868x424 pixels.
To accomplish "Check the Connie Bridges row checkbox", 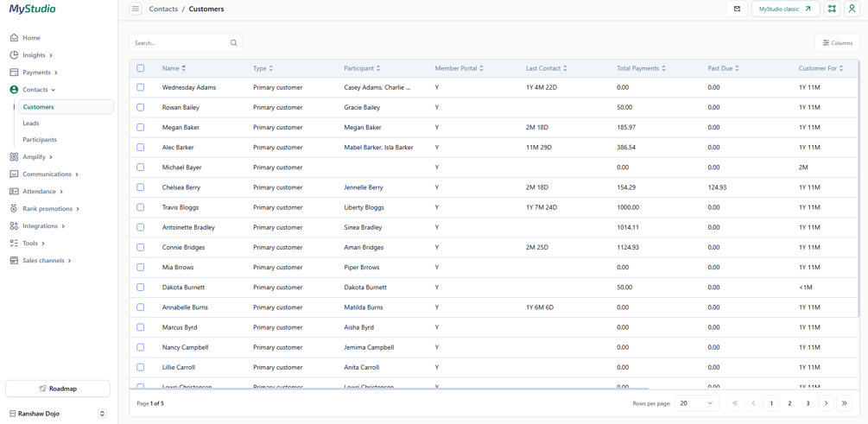I will pyautogui.click(x=141, y=247).
